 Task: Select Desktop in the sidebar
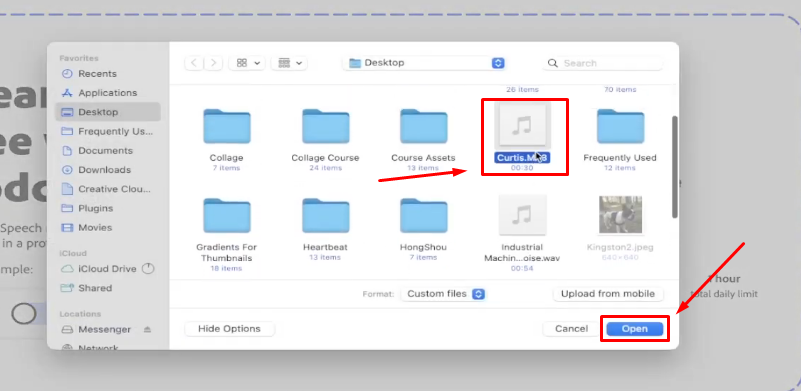[x=108, y=112]
